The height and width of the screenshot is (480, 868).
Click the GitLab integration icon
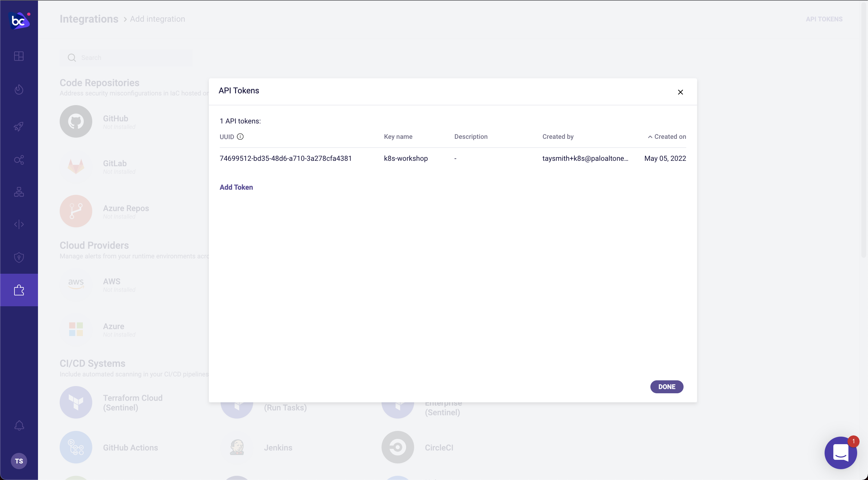76,166
